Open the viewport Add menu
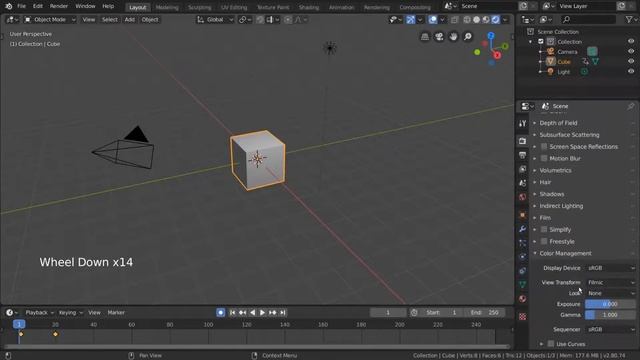Image resolution: width=640 pixels, height=360 pixels. [129, 20]
